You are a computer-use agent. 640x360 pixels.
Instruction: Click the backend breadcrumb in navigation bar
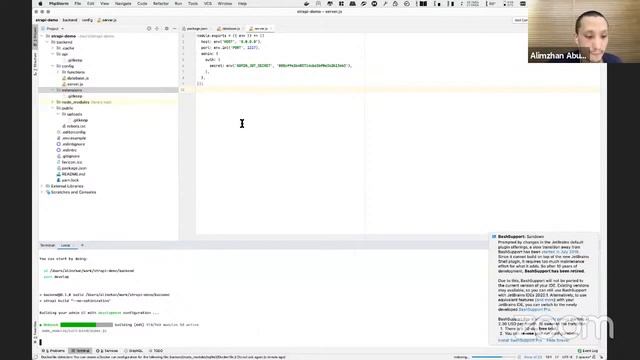70,20
